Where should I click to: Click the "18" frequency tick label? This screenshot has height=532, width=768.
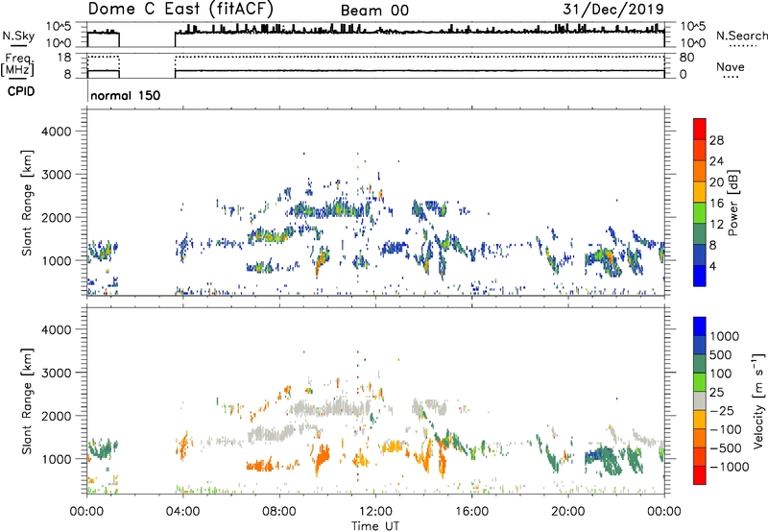(x=63, y=58)
